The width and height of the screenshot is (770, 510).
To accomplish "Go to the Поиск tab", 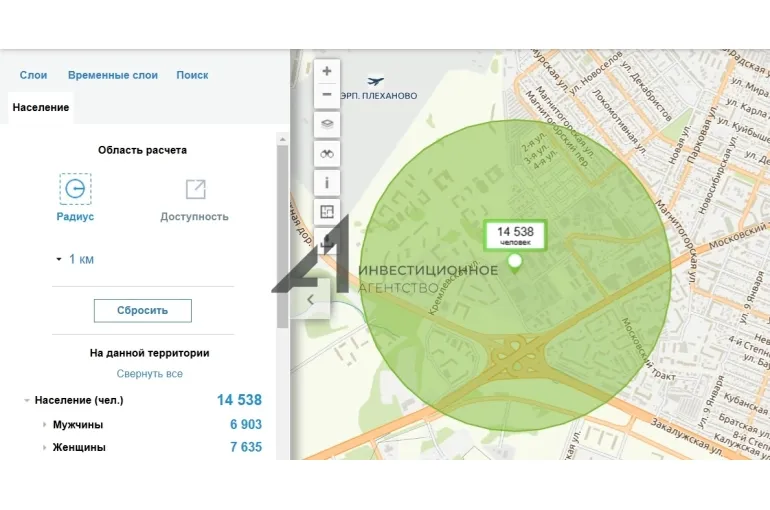I will pyautogui.click(x=192, y=75).
